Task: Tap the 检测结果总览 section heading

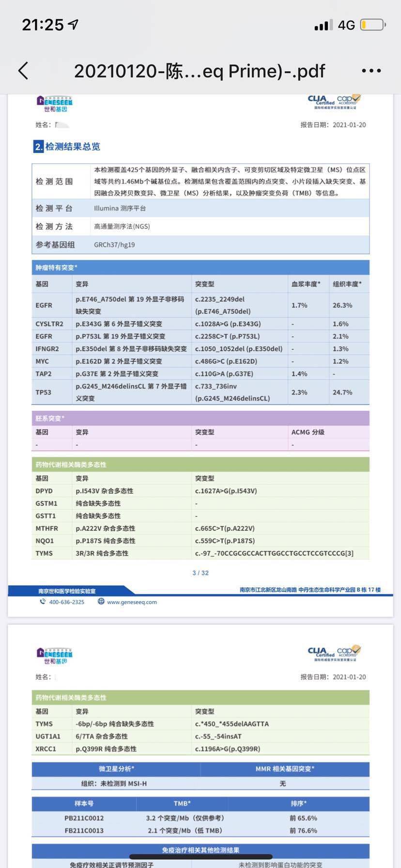Action: tap(73, 146)
